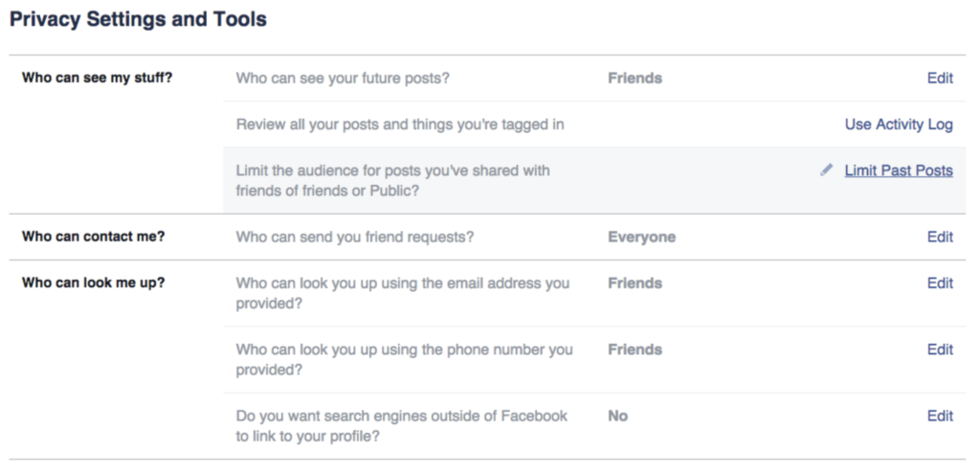Click 'Review all your posts and things you're tagged in'

(x=400, y=124)
